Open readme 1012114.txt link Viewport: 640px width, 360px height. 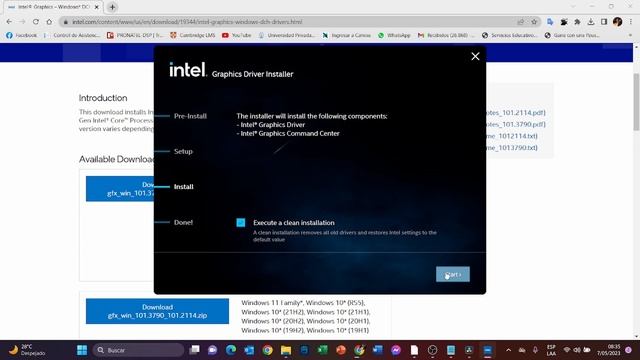(x=512, y=136)
